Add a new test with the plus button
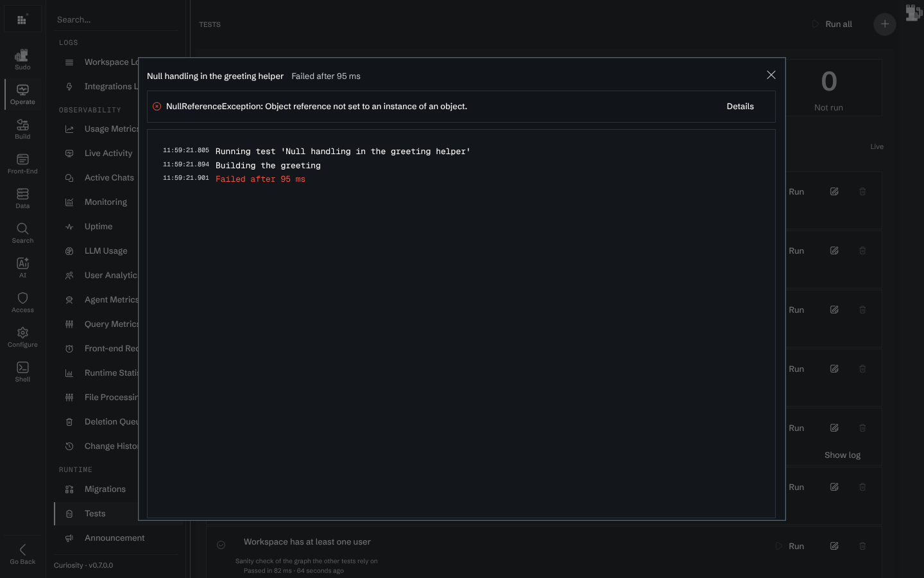This screenshot has width=924, height=578. (x=885, y=24)
